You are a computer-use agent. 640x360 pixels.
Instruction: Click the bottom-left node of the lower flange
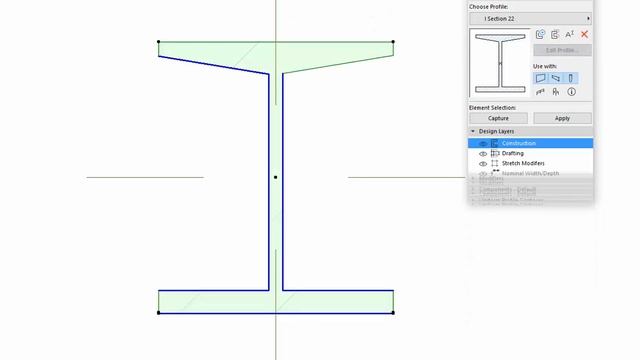tap(158, 313)
